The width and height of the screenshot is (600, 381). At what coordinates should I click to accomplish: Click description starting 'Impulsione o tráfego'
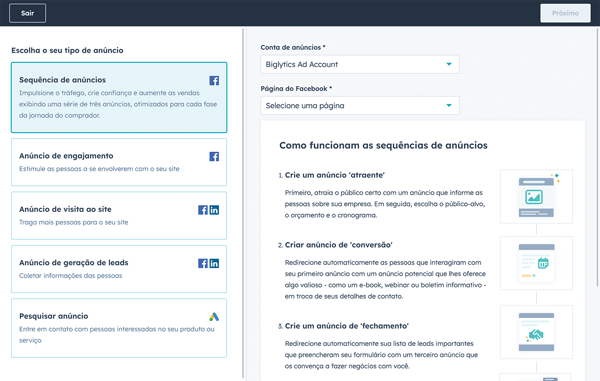point(118,104)
